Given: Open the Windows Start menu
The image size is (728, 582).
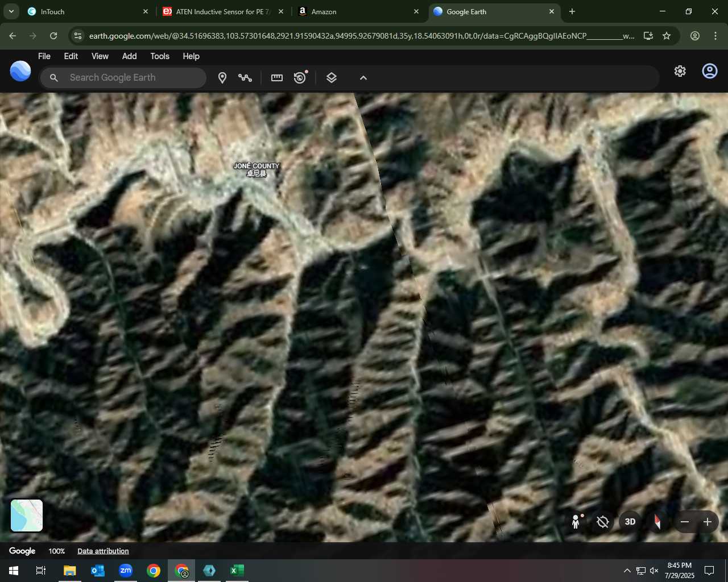Looking at the screenshot, I should click(14, 571).
